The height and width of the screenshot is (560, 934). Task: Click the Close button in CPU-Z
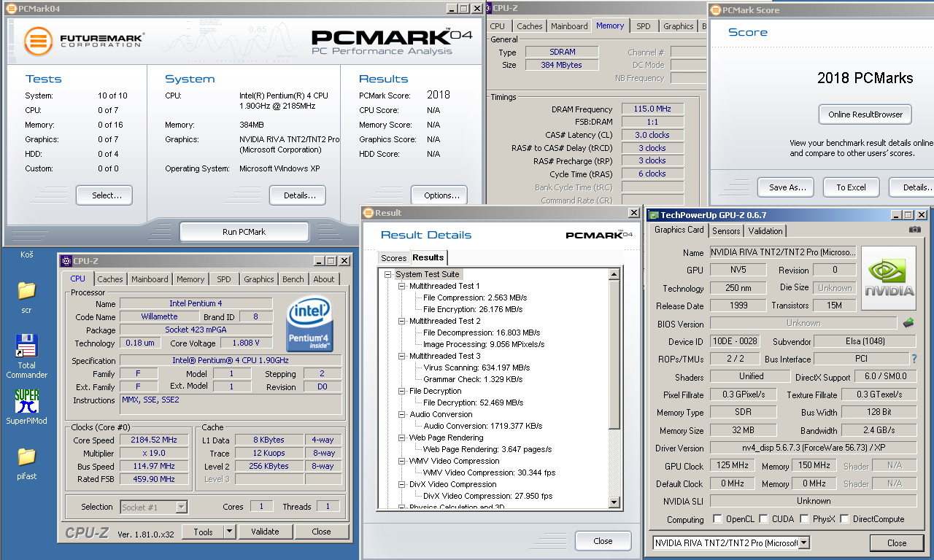click(322, 532)
